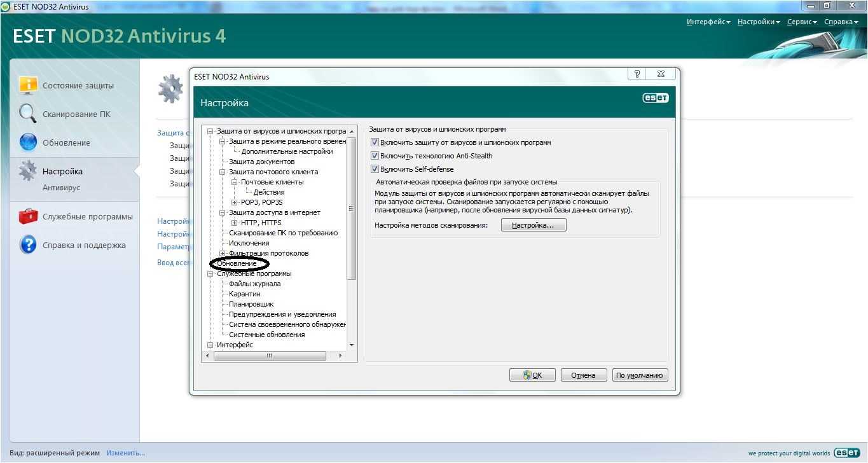The width and height of the screenshot is (868, 463).
Task: Toggle Включить Self-defense checkbox
Action: pos(375,169)
